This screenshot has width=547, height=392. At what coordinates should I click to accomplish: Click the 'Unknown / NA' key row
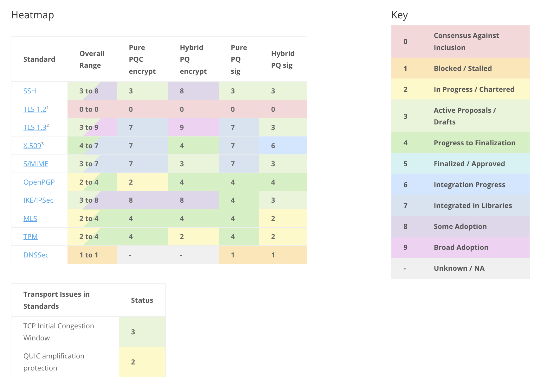tap(460, 268)
